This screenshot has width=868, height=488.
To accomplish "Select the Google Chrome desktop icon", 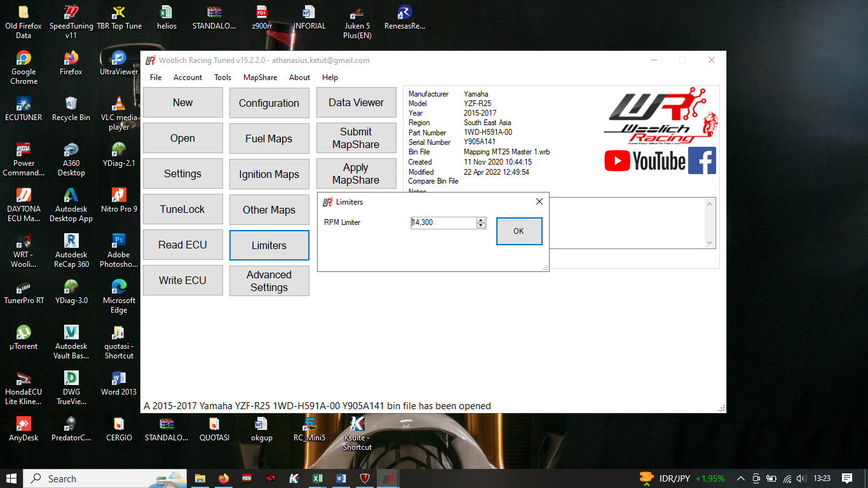I will (24, 67).
